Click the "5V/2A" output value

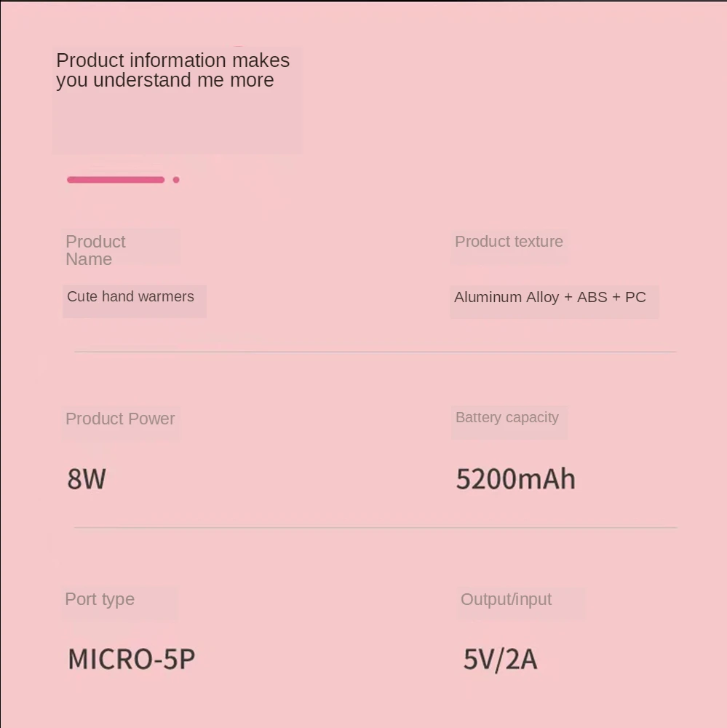[x=500, y=660]
